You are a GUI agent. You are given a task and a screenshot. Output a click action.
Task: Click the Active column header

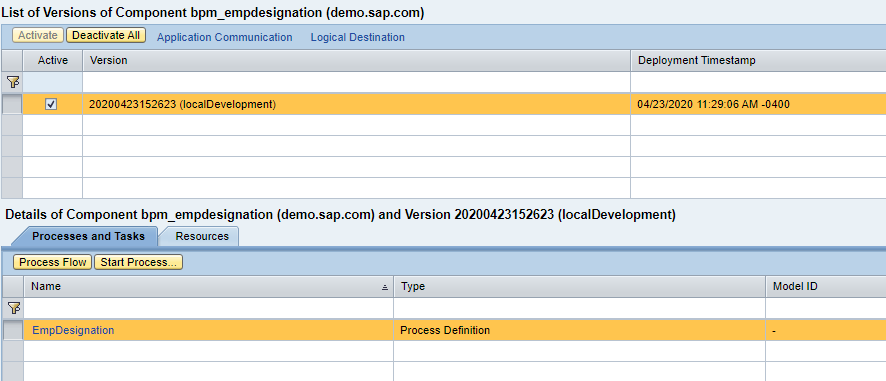tap(53, 60)
